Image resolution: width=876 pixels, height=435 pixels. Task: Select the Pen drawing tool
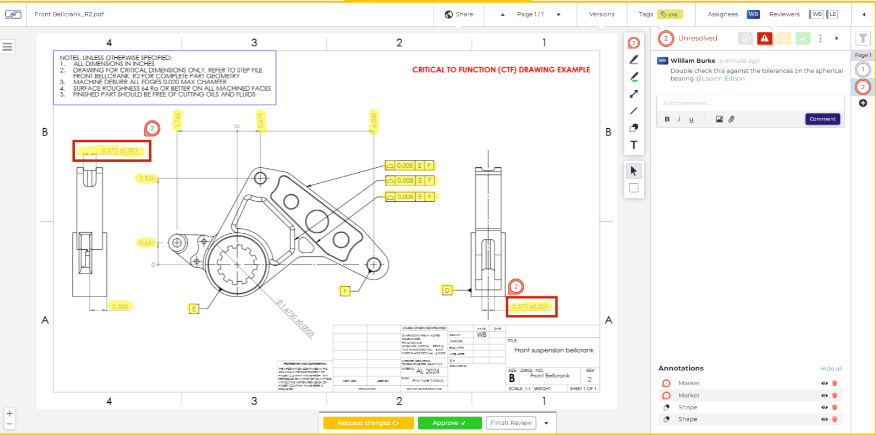[x=634, y=60]
